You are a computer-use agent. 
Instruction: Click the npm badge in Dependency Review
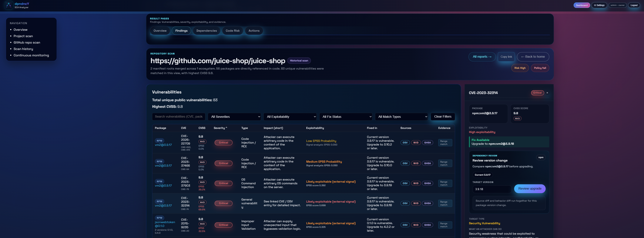point(541,157)
